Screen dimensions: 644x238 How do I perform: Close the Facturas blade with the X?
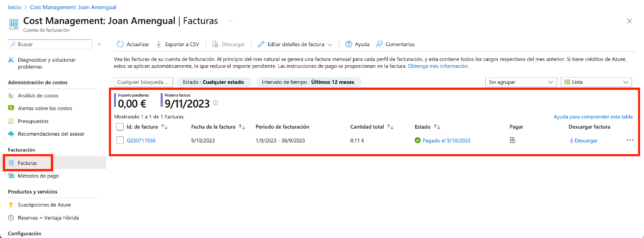click(630, 21)
